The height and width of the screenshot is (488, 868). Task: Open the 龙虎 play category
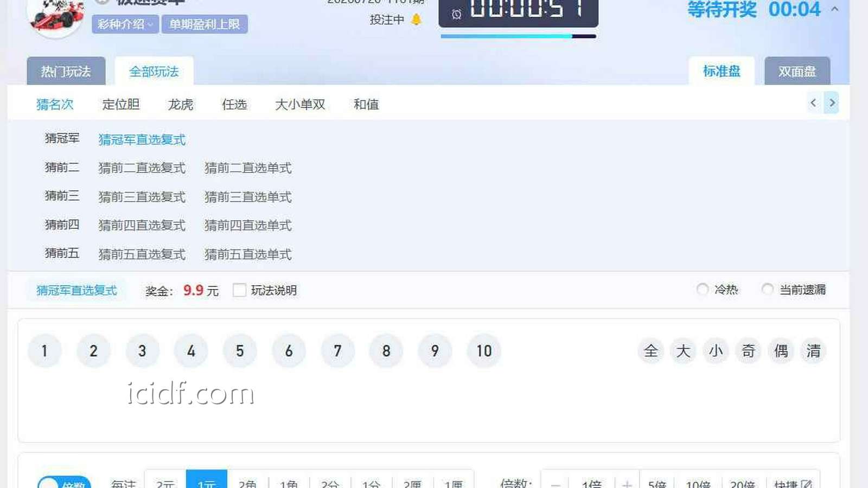click(181, 104)
